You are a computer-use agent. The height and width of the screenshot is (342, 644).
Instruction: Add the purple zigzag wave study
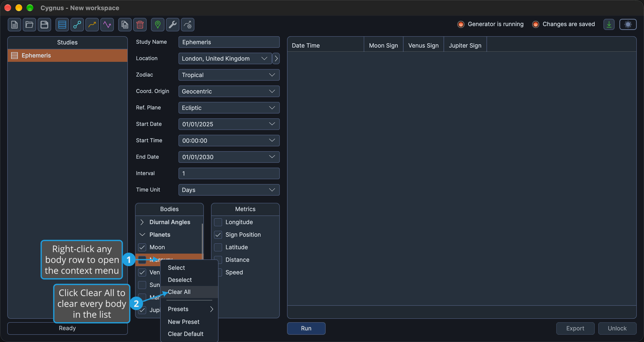107,25
